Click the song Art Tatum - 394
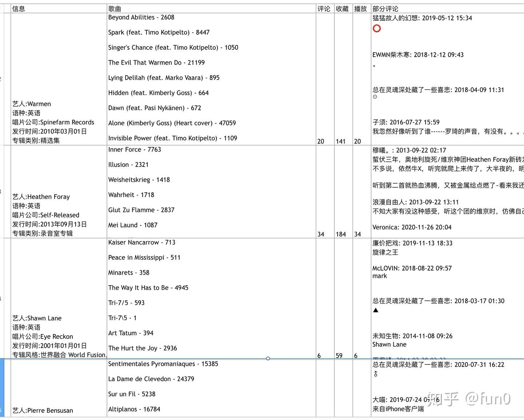524x420 pixels. 131,333
